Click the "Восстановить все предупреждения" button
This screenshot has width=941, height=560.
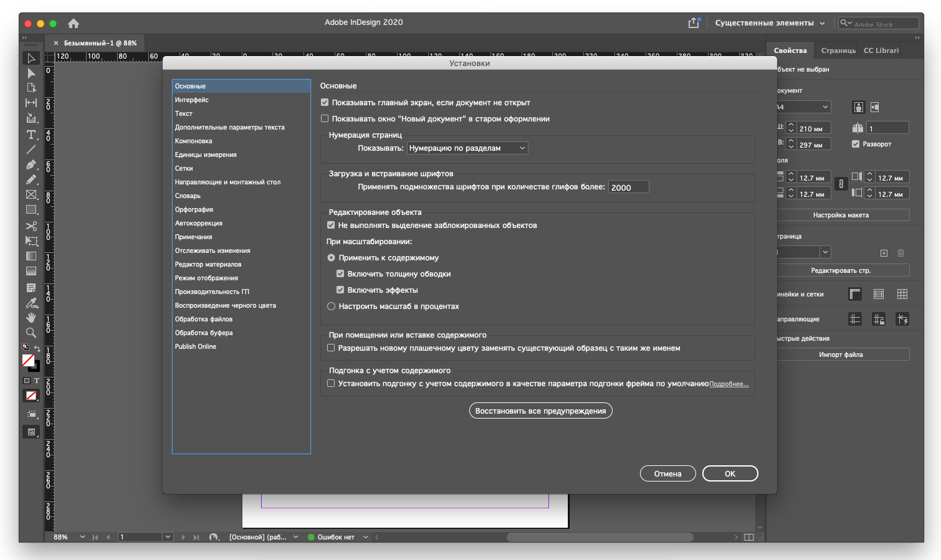point(540,411)
